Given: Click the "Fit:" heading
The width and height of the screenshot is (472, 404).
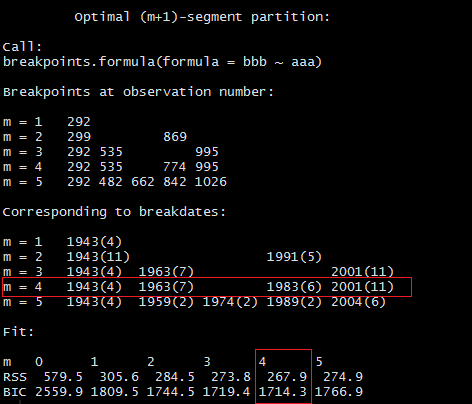Looking at the screenshot, I should [x=18, y=332].
